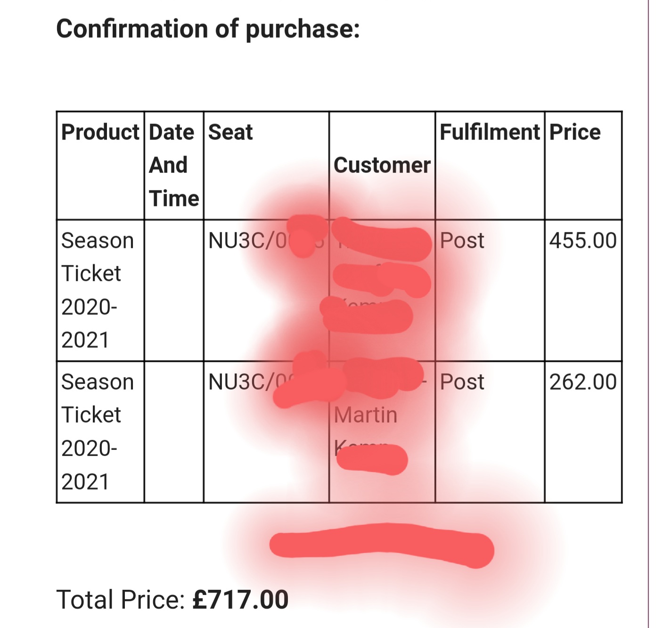This screenshot has width=672, height=628.
Task: Select the 'Martin' customer name text
Action: [366, 415]
